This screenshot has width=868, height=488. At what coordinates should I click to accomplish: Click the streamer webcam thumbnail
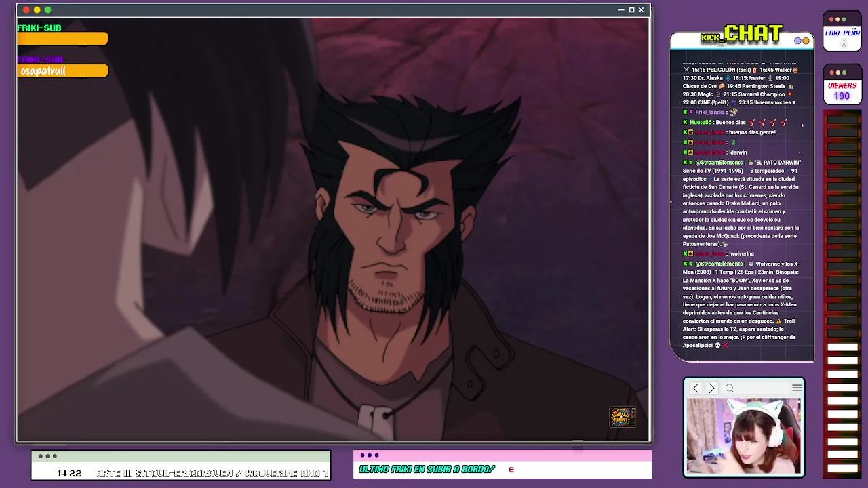click(744, 436)
